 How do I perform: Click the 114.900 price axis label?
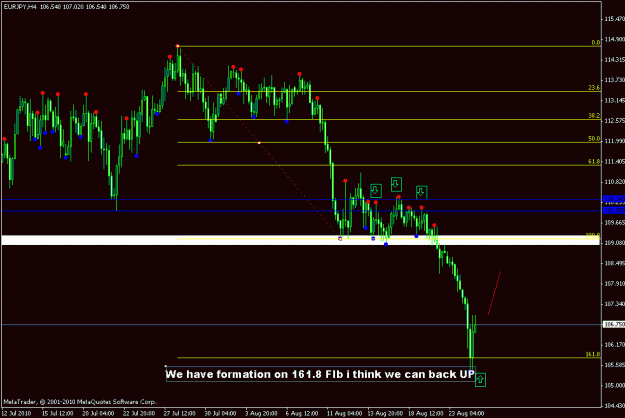click(615, 39)
